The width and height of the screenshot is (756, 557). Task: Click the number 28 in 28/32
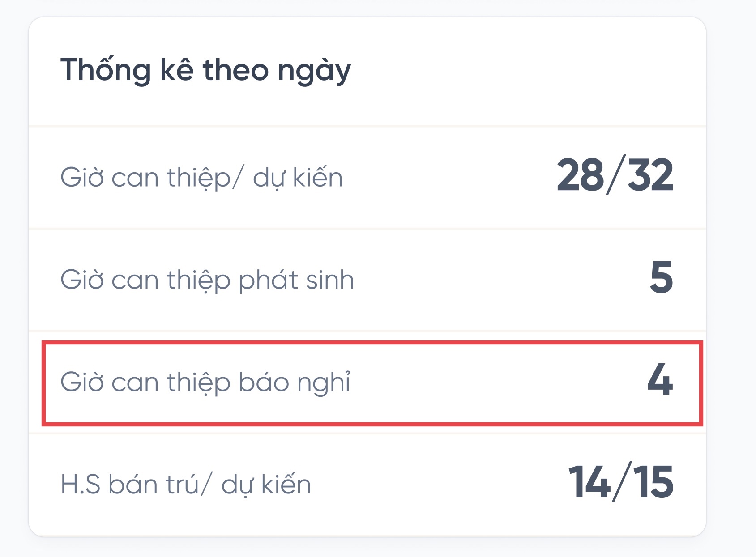coord(580,175)
